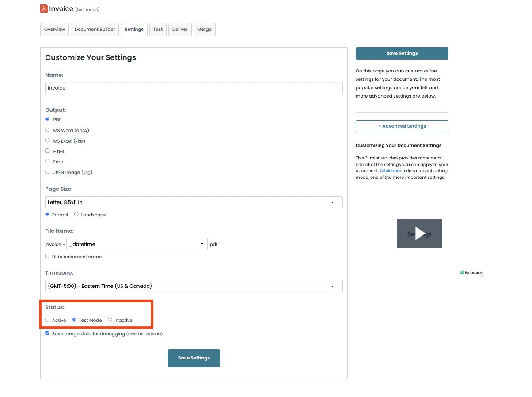Click the Name input field

click(x=194, y=88)
